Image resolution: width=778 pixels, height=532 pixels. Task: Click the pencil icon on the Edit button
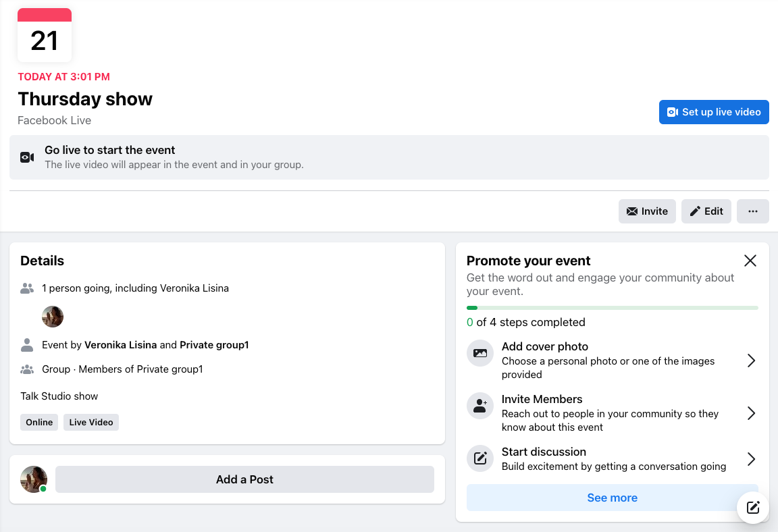pyautogui.click(x=694, y=211)
